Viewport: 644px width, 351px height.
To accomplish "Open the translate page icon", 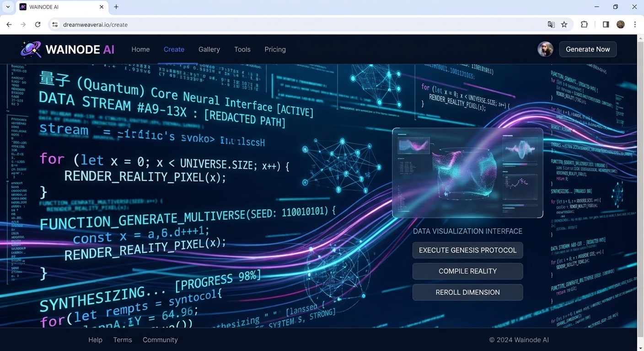I will click(x=551, y=25).
